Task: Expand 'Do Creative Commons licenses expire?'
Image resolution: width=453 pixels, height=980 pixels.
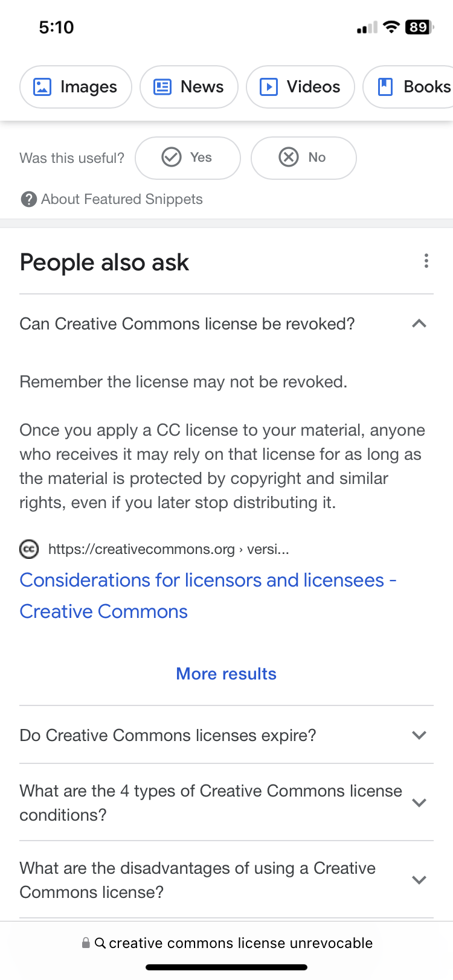Action: pyautogui.click(x=226, y=735)
